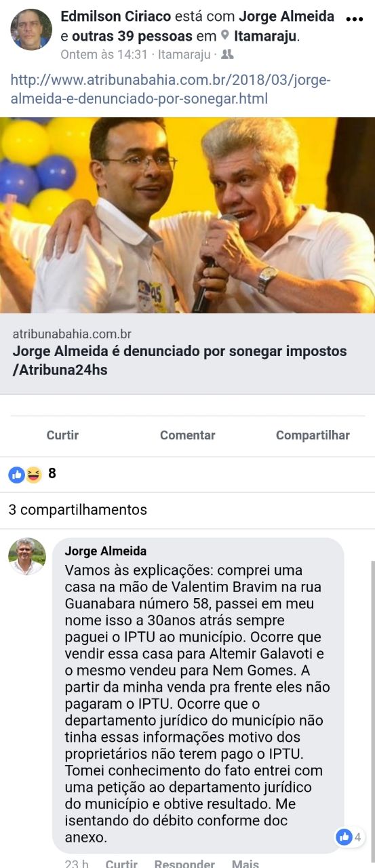Image resolution: width=375 pixels, height=868 pixels.
Task: Open the atribunabahia.com.br article URL
Action: [x=170, y=90]
